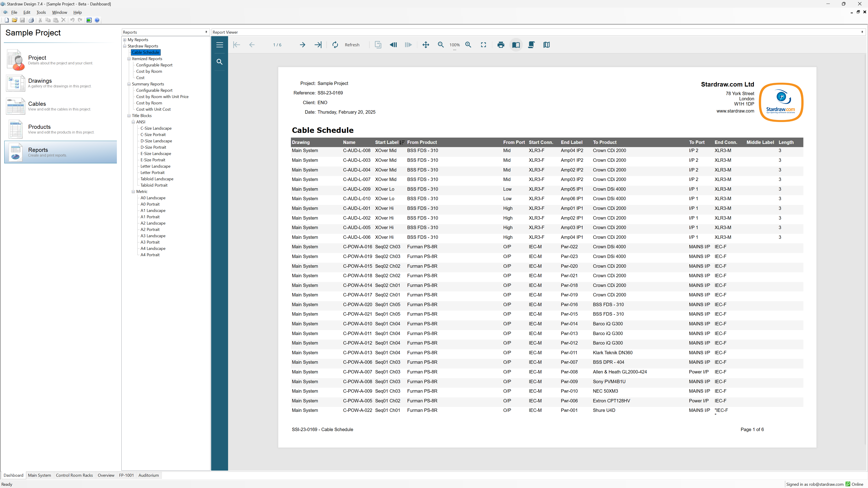Screen dimensions: 868x488
Task: Switch to the Control Room Racks tab
Action: [74, 475]
